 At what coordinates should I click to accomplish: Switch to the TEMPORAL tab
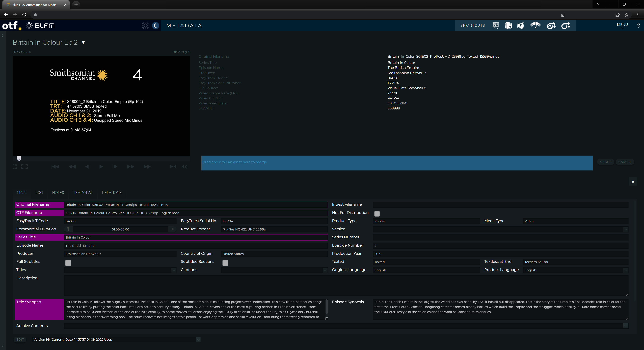[x=83, y=193]
